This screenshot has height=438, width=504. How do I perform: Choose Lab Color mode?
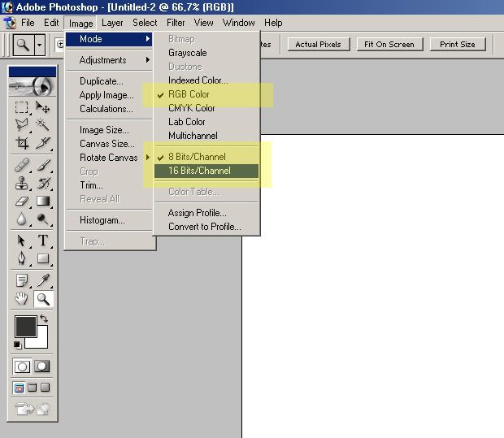(206, 122)
